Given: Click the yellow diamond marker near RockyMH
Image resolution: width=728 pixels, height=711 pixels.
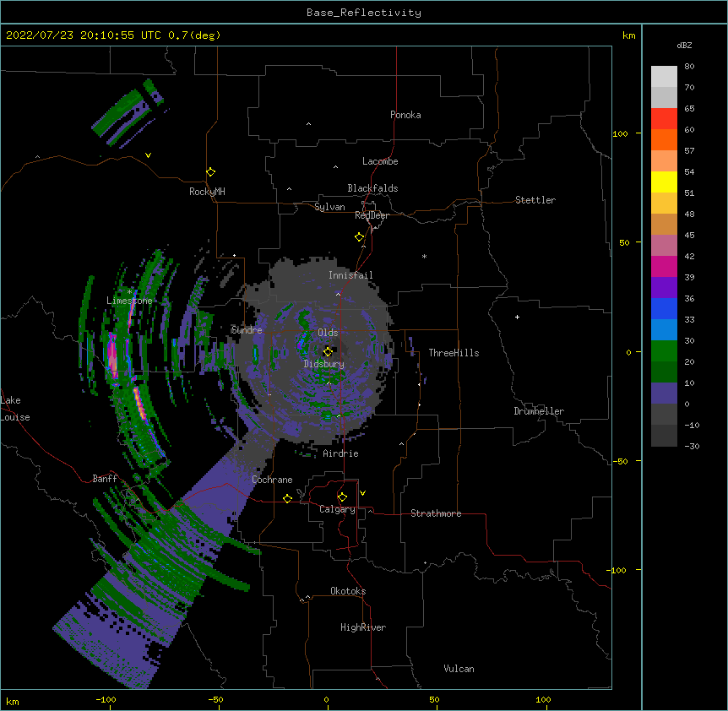Looking at the screenshot, I should click(210, 172).
